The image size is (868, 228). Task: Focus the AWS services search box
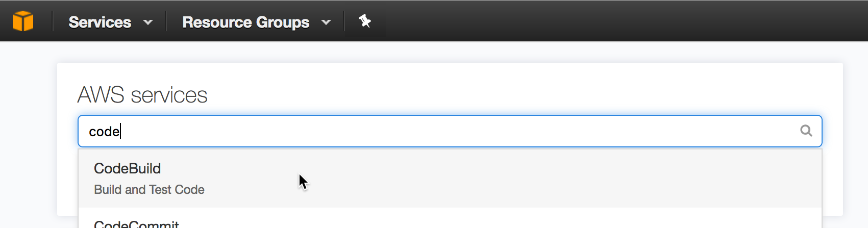pos(450,131)
